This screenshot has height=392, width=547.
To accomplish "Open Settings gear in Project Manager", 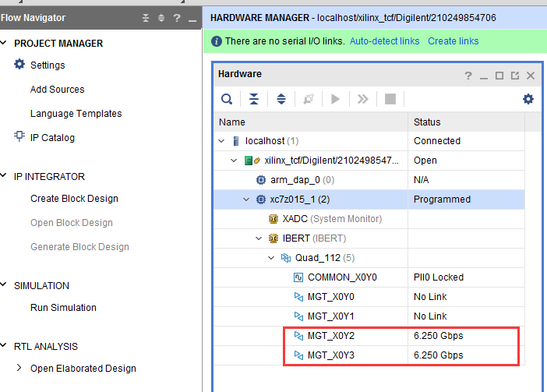I will 19,64.
